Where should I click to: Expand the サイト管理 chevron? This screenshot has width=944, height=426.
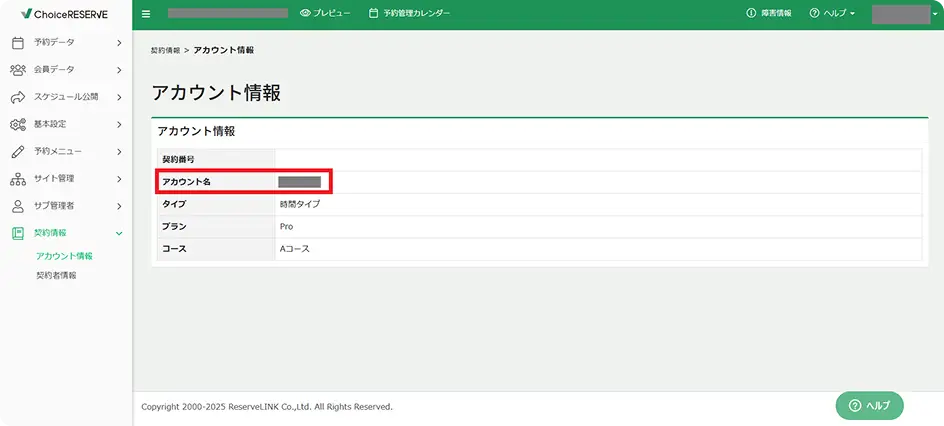[119, 179]
